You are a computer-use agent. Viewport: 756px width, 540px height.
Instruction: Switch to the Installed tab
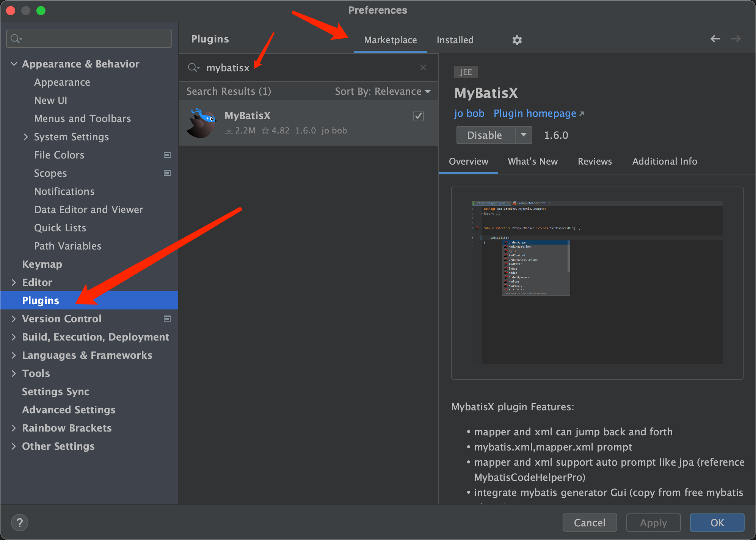pyautogui.click(x=455, y=40)
